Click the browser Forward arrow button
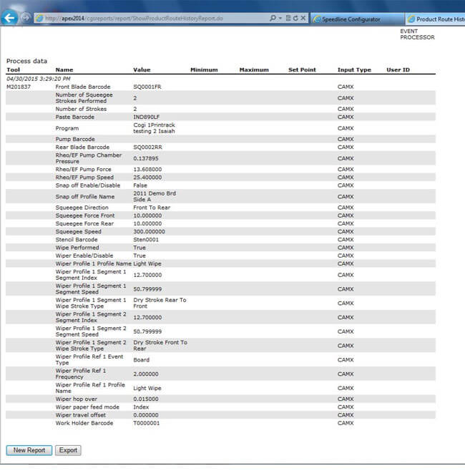 click(27, 19)
